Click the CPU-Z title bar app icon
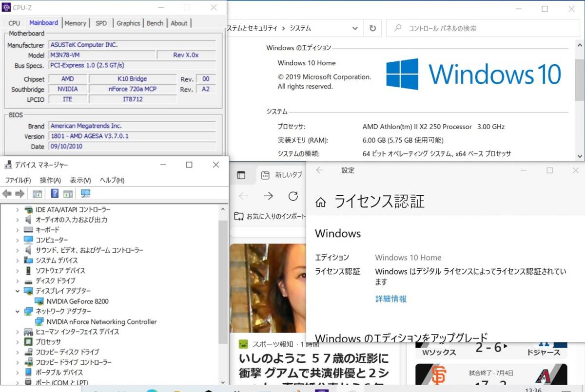The image size is (585, 392). (x=7, y=8)
